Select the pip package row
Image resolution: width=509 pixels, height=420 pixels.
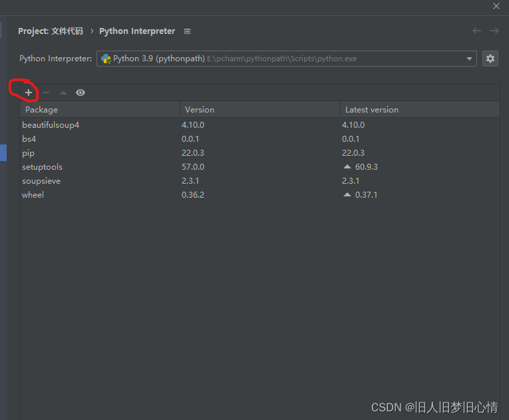(259, 153)
